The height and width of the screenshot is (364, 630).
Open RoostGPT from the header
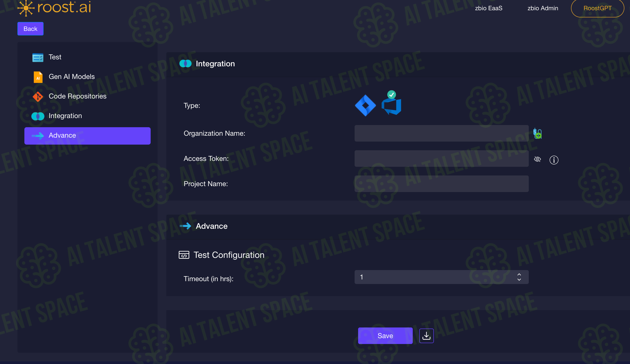click(x=597, y=8)
